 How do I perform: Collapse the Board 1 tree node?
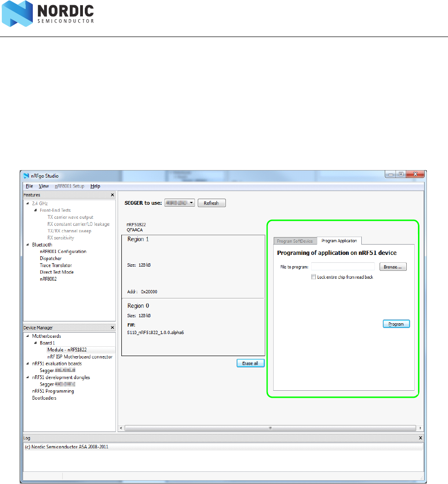(36, 343)
